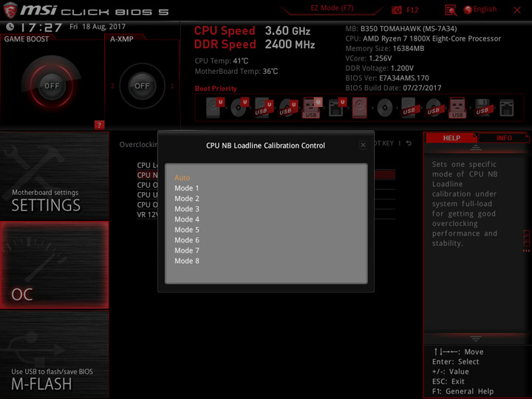
Task: Change language via the English globe icon
Action: [x=468, y=10]
